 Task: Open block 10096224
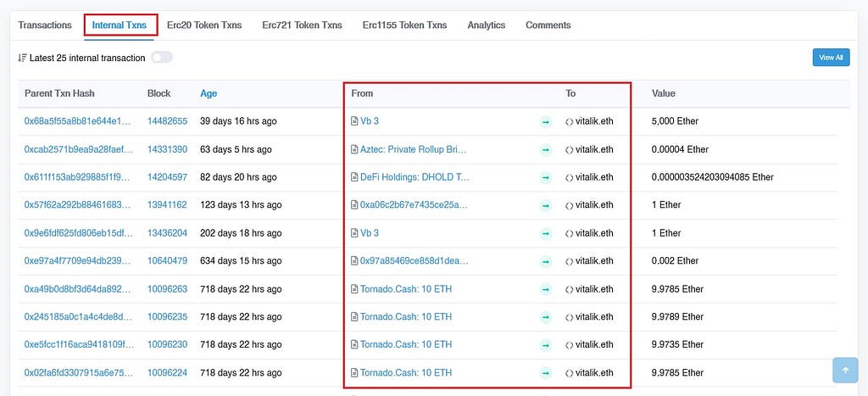(x=167, y=373)
